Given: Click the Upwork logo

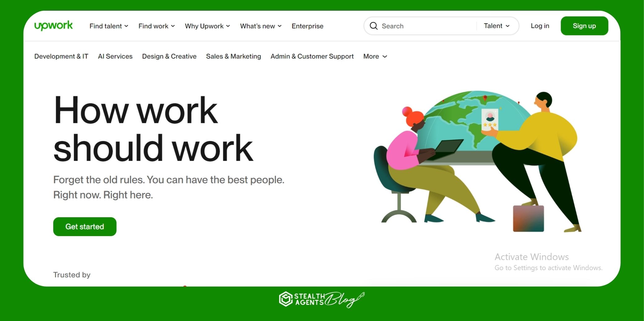Looking at the screenshot, I should (53, 26).
